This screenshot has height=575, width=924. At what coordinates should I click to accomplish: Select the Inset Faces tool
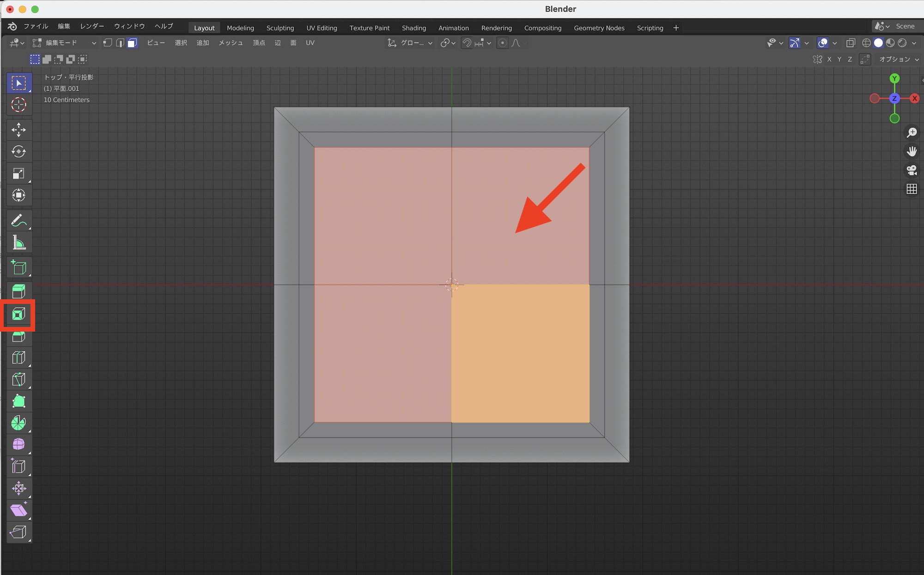[x=18, y=315]
